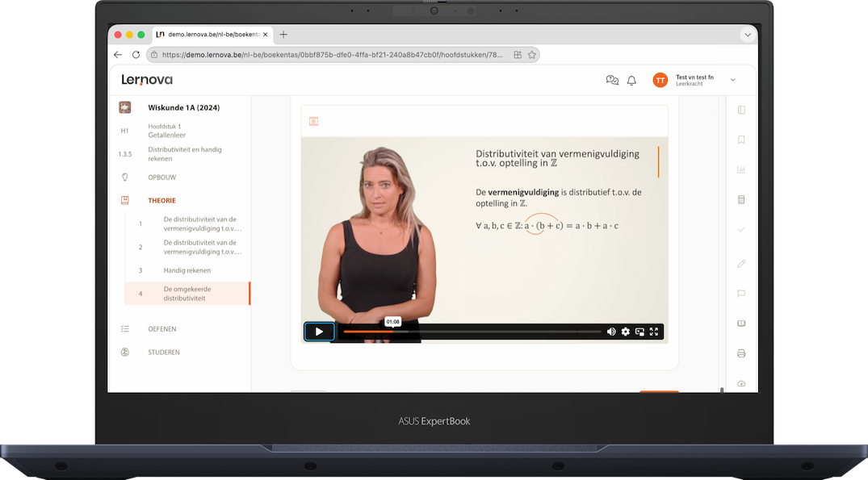The height and width of the screenshot is (480, 868).
Task: Click the bookmark icon in right sidebar
Action: click(x=741, y=140)
